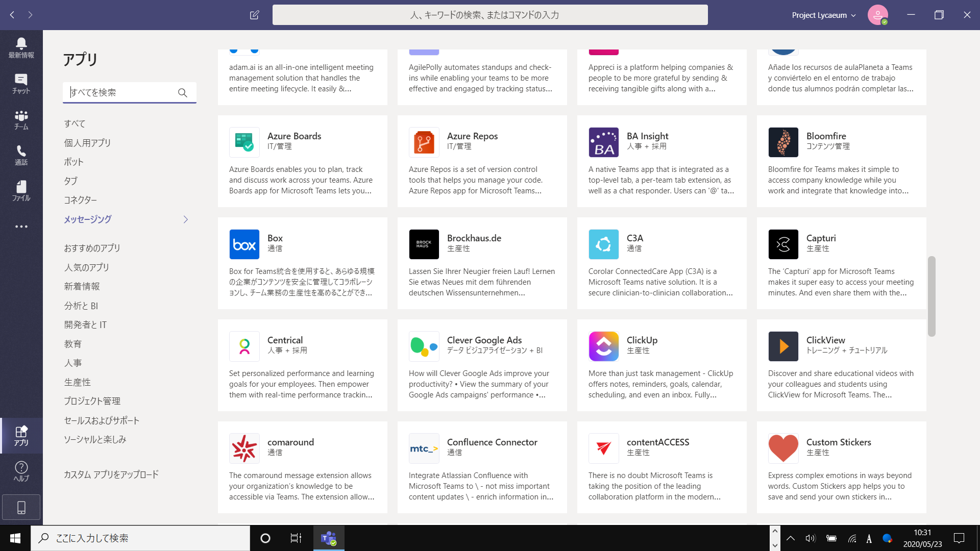Open Project Lycaeum organization dropdown

tap(823, 15)
